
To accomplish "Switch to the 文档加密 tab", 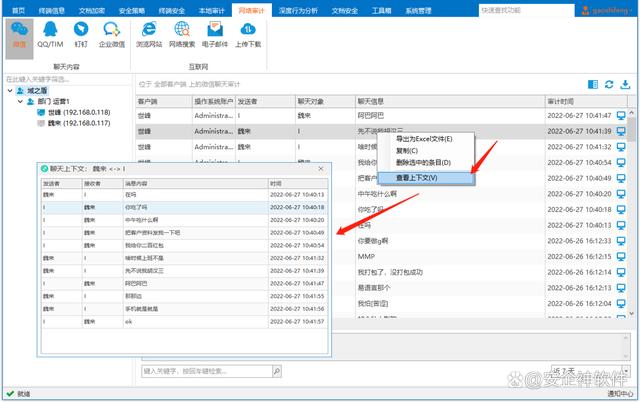I will point(91,11).
